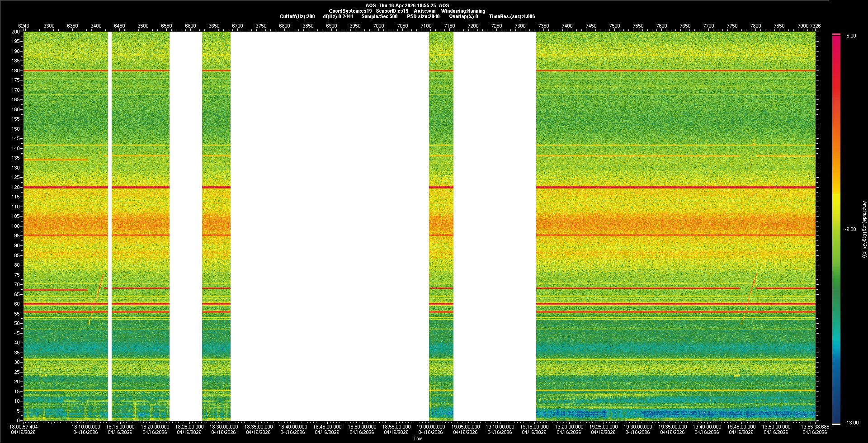Click the 100 Hz frequency axis label
The width and height of the screenshot is (868, 443).
pos(16,226)
